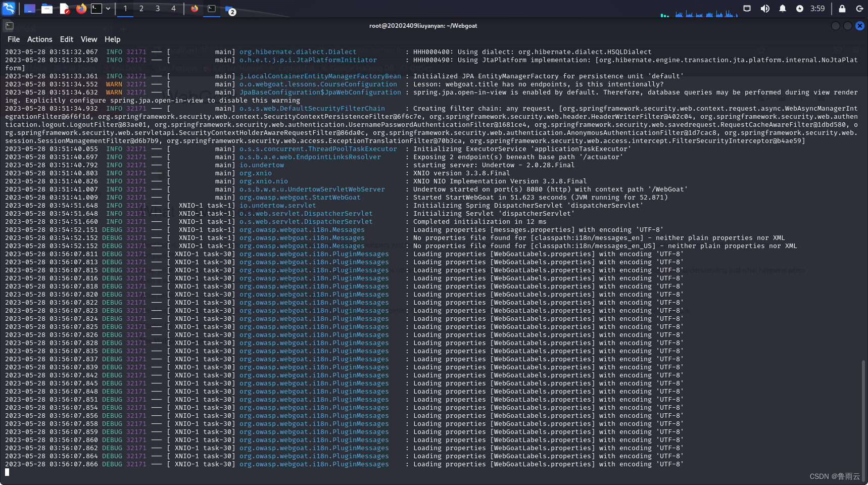
Task: Open the wired network connection icon
Action: click(x=747, y=9)
